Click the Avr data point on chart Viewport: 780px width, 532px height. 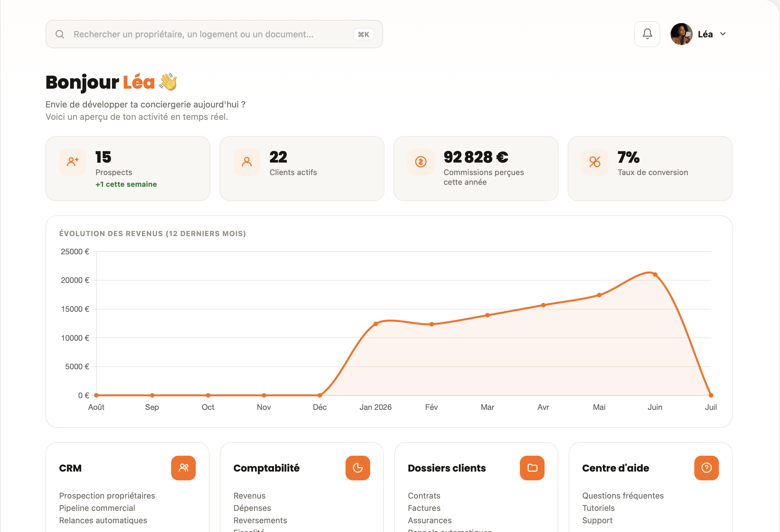point(543,305)
